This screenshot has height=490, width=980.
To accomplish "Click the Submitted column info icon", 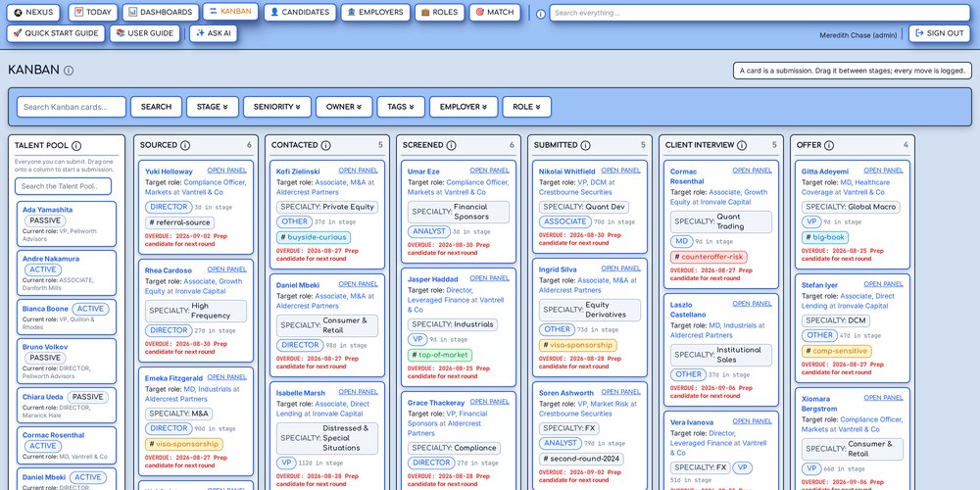I will (x=585, y=145).
